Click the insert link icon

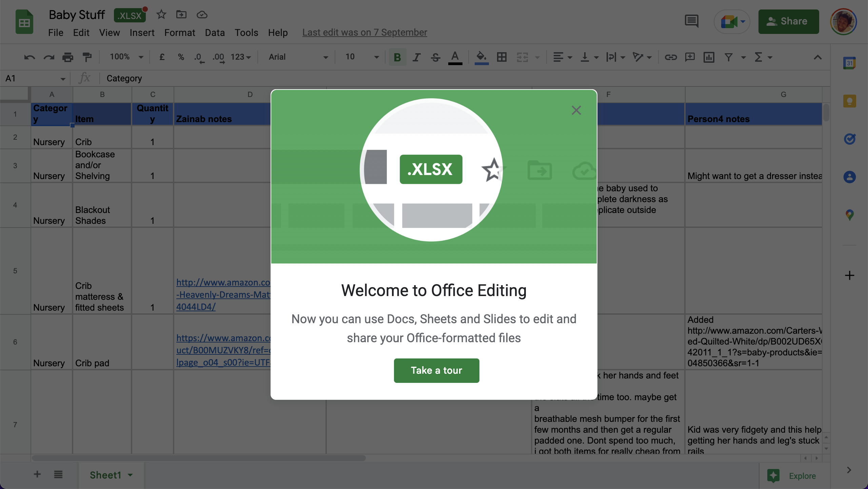[x=671, y=57]
